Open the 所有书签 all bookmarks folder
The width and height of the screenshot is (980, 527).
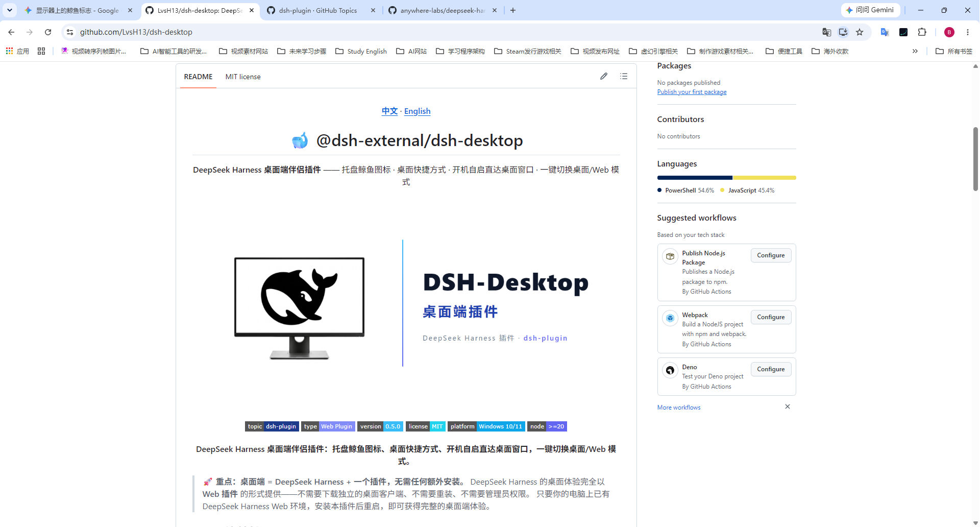tap(954, 51)
